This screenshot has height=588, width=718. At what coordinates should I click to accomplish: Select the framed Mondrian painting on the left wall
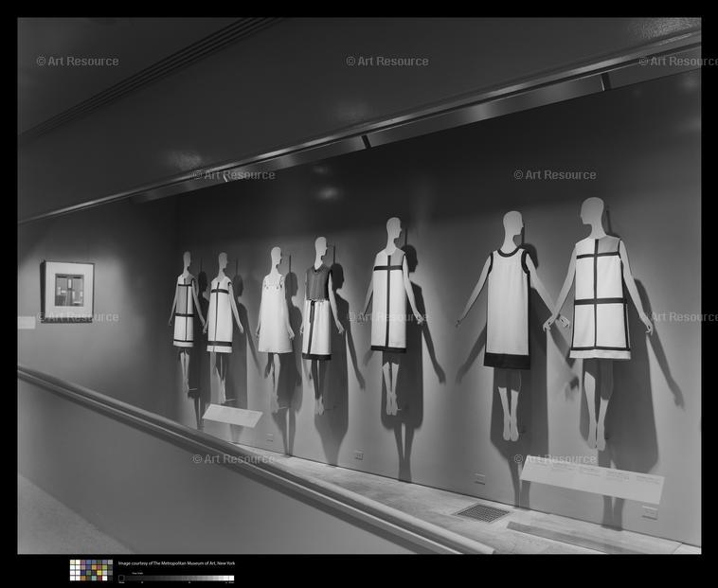(x=69, y=292)
